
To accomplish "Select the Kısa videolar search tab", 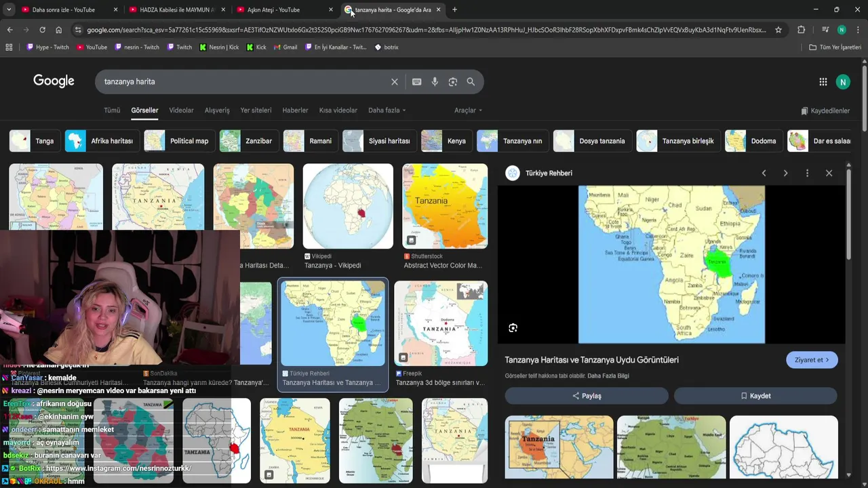I will (x=338, y=110).
